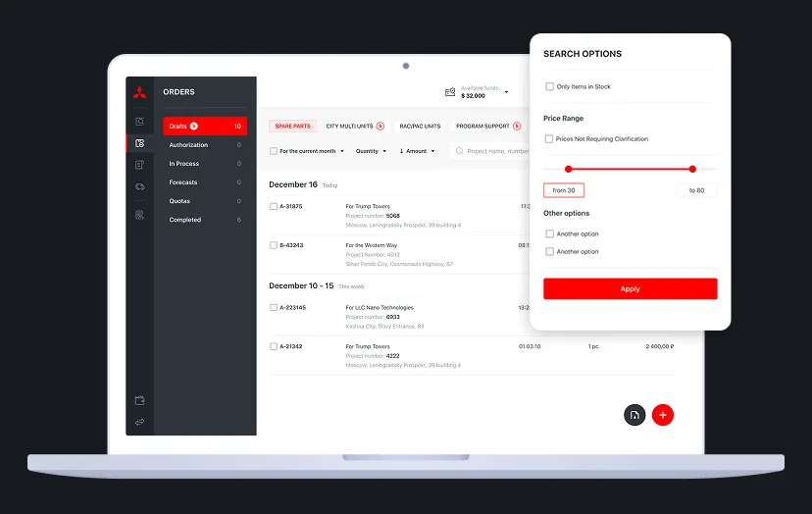The image size is (812, 514).
Task: Open the search icon in left sidebar
Action: [139, 122]
